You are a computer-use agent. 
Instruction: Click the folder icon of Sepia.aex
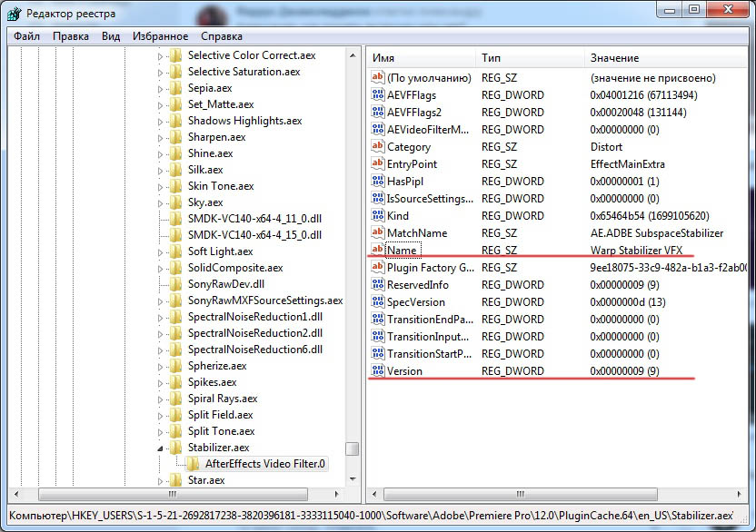[x=176, y=88]
